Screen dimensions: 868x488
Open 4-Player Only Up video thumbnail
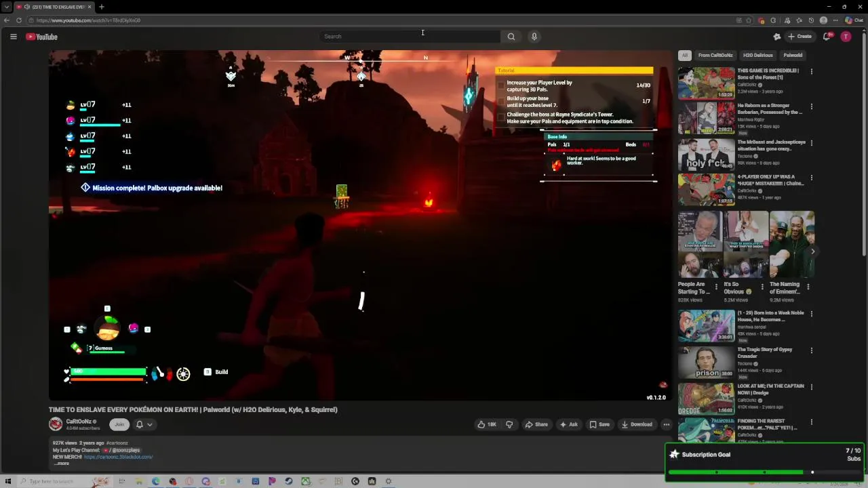point(707,189)
